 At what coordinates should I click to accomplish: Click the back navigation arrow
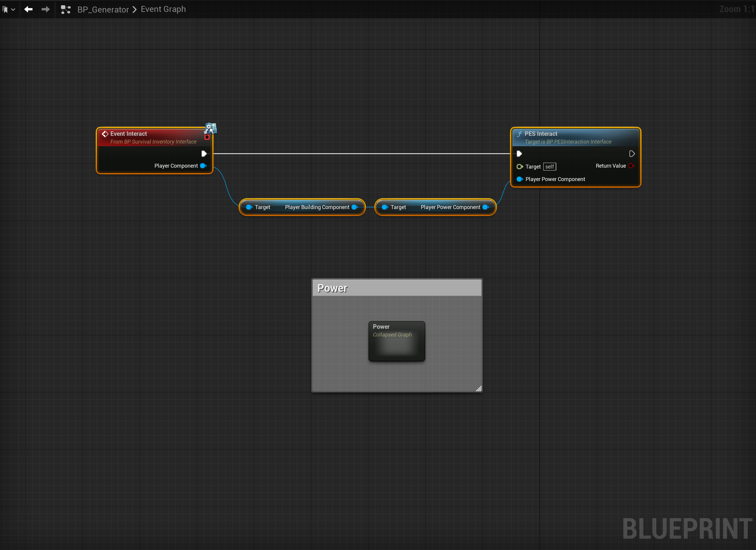click(x=28, y=9)
